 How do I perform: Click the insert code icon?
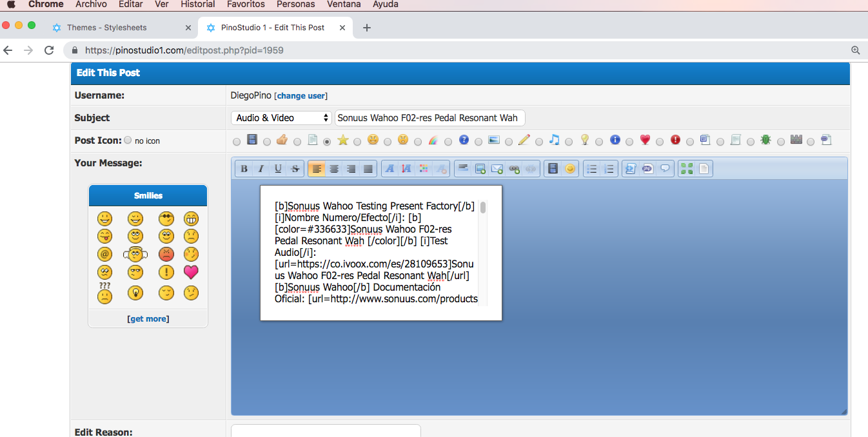631,169
